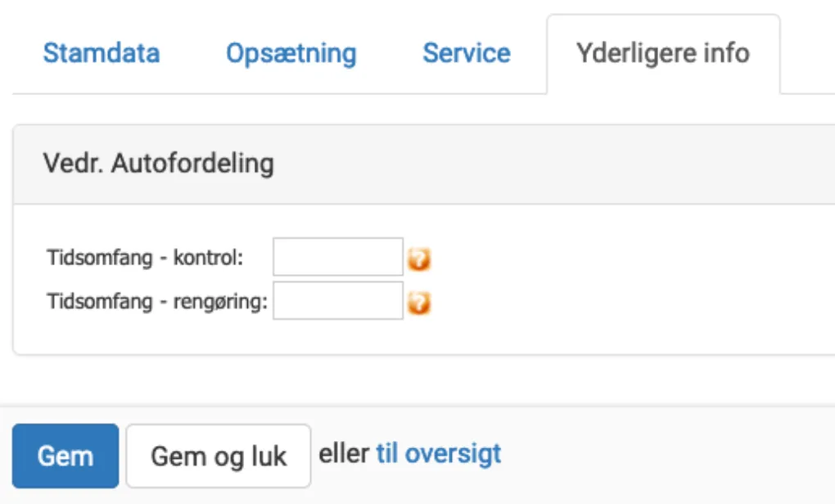
Task: Go to the Service tab
Action: 465,53
